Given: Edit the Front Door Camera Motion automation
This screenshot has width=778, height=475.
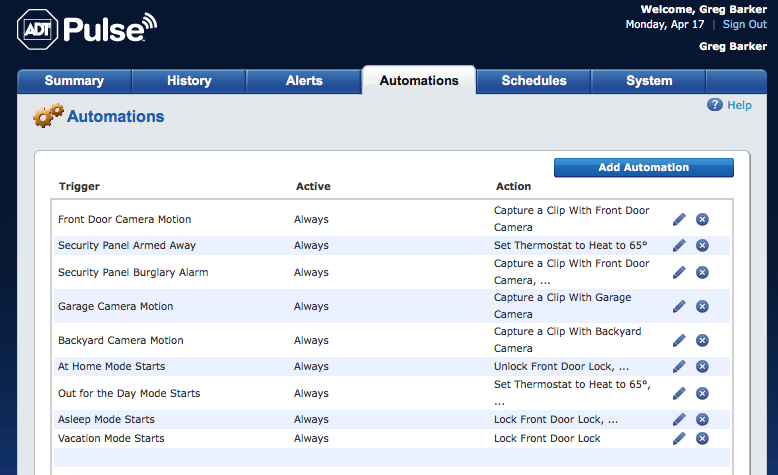Looking at the screenshot, I should pos(679,219).
